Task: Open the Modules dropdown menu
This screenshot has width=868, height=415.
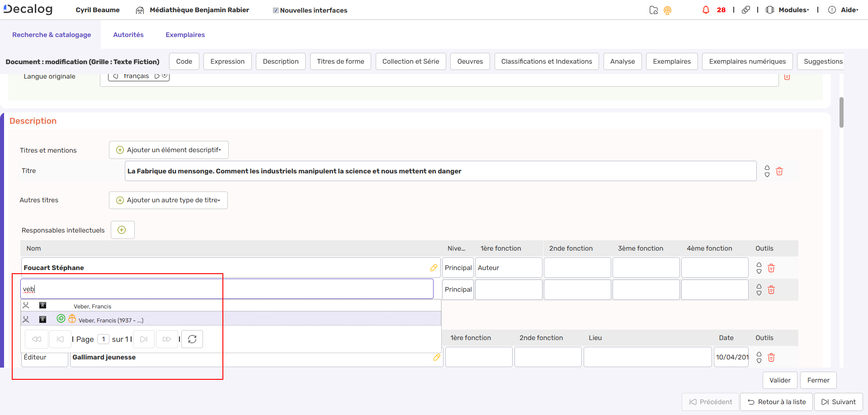Action: click(793, 10)
